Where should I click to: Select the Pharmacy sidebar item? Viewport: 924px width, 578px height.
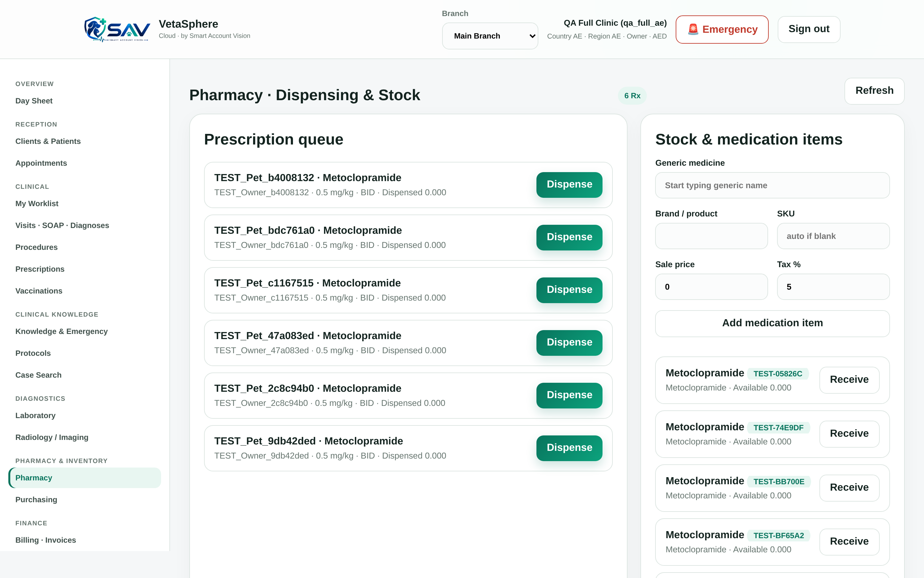[85, 478]
